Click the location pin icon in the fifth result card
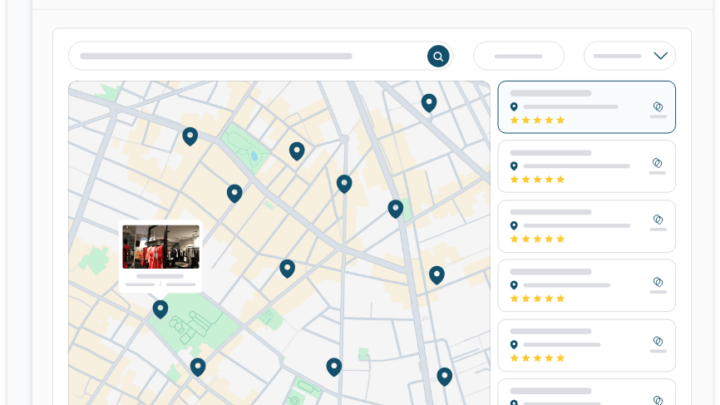This screenshot has width=720, height=405. [x=514, y=344]
